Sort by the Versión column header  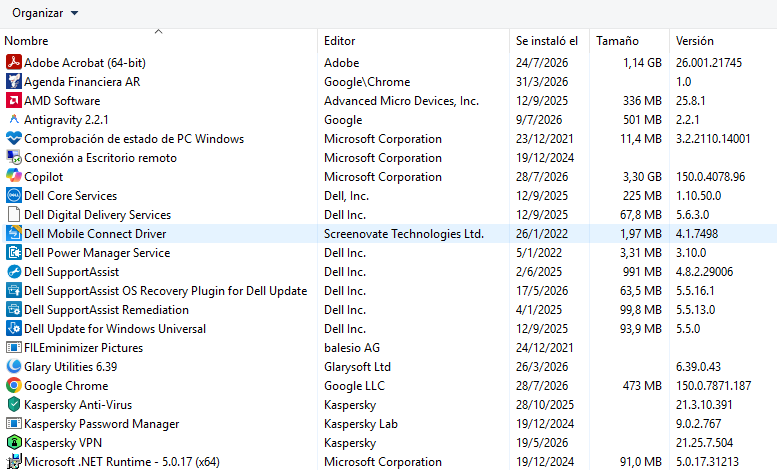pos(695,41)
